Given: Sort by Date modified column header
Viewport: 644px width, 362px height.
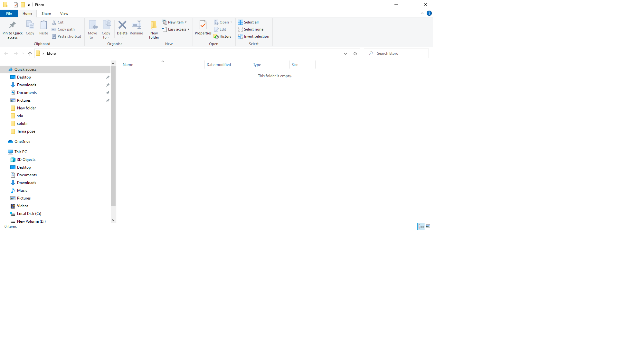Looking at the screenshot, I should coord(228,64).
